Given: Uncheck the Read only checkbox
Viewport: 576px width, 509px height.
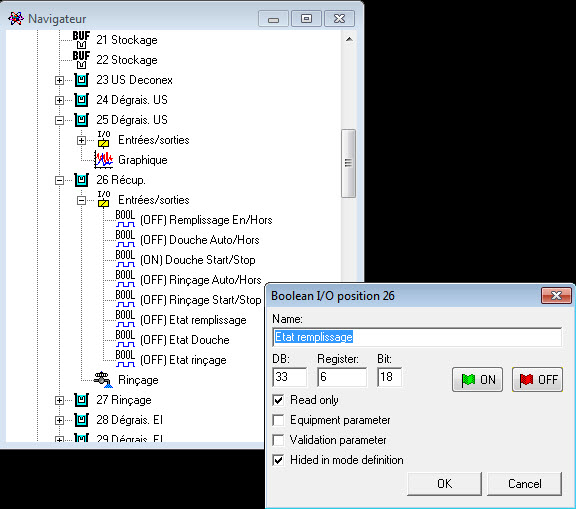Looking at the screenshot, I should pyautogui.click(x=278, y=400).
